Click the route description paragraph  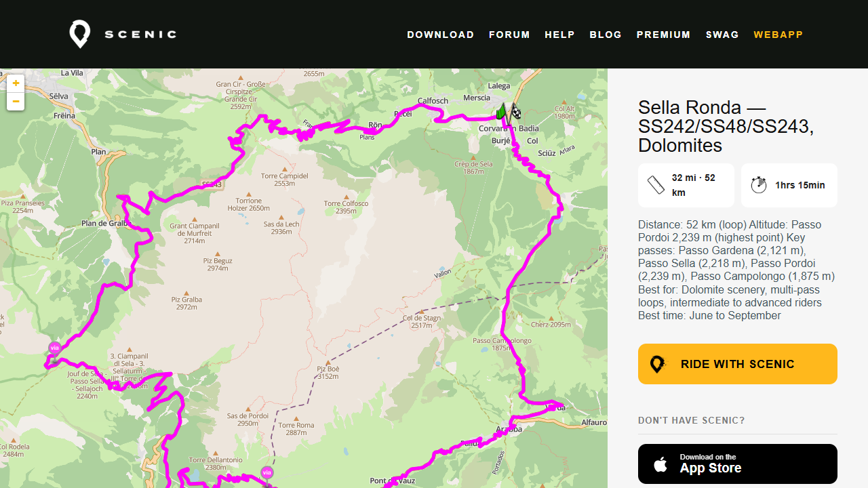click(737, 270)
